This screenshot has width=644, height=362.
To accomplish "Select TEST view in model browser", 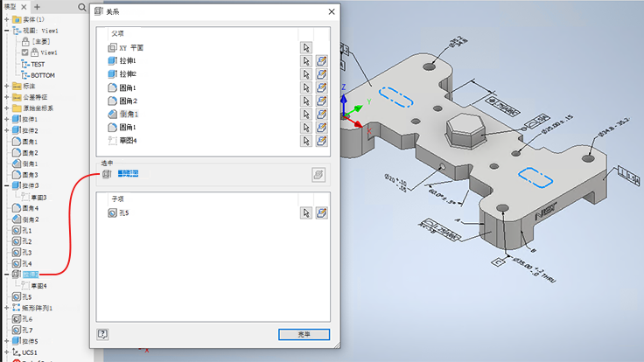I will click(38, 64).
